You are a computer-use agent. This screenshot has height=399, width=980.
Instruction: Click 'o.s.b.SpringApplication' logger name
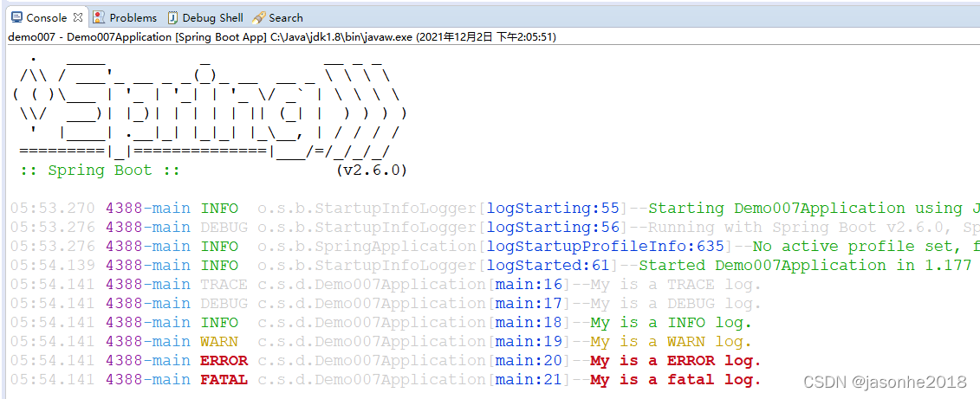point(367,247)
